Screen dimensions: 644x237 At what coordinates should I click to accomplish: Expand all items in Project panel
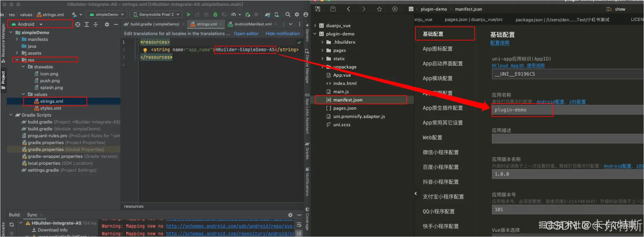point(87,24)
